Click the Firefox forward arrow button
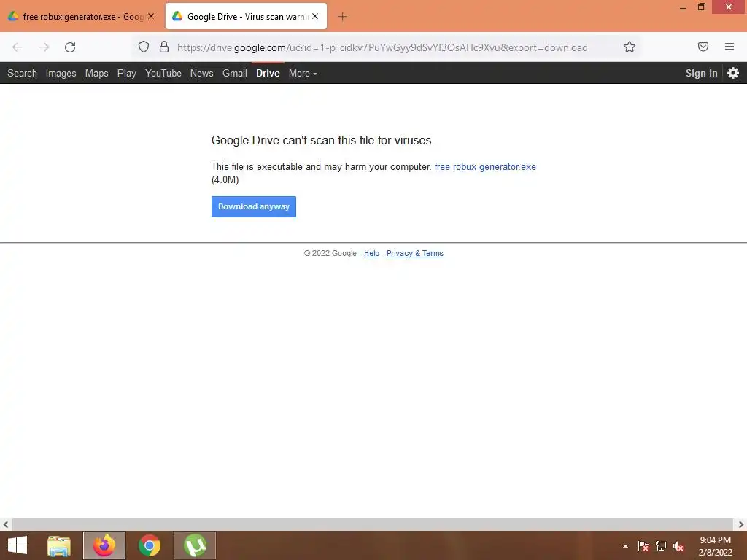The width and height of the screenshot is (747, 560). click(44, 47)
